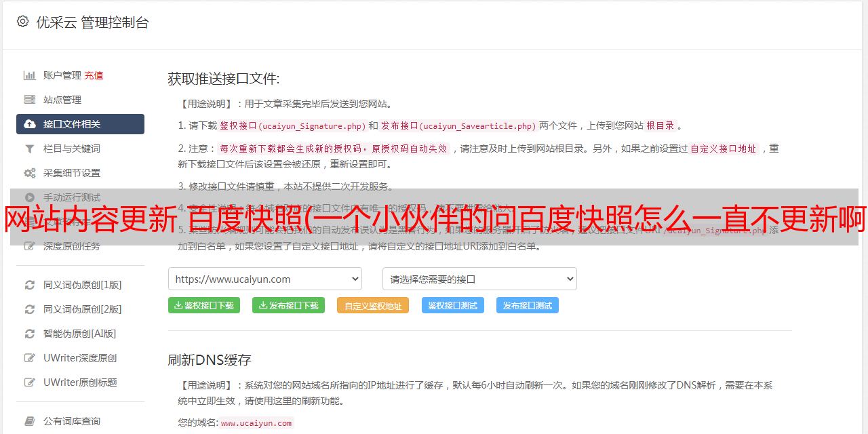This screenshot has width=868, height=434.
Task: Click the book icon next to 公有词库查询
Action: (30, 421)
